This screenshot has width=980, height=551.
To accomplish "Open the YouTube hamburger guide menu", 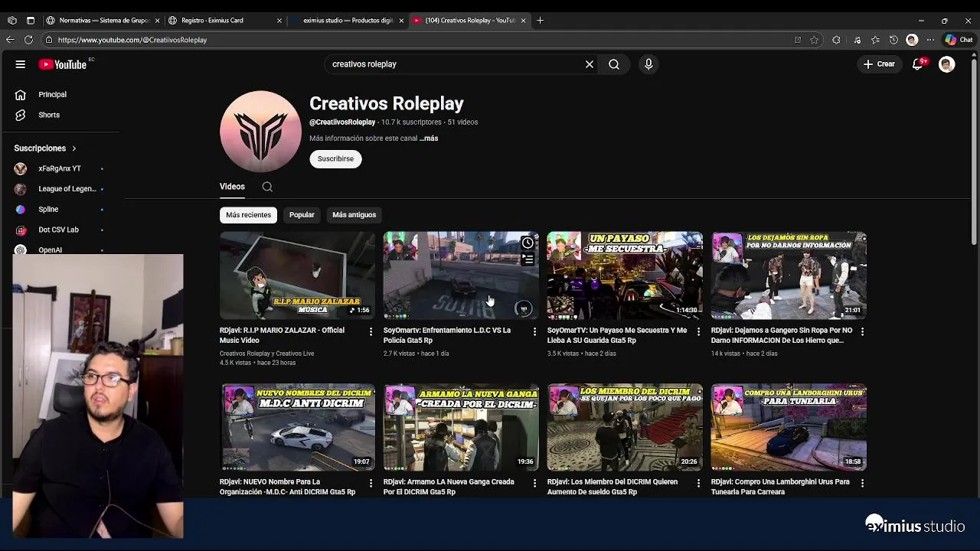I will click(x=21, y=64).
